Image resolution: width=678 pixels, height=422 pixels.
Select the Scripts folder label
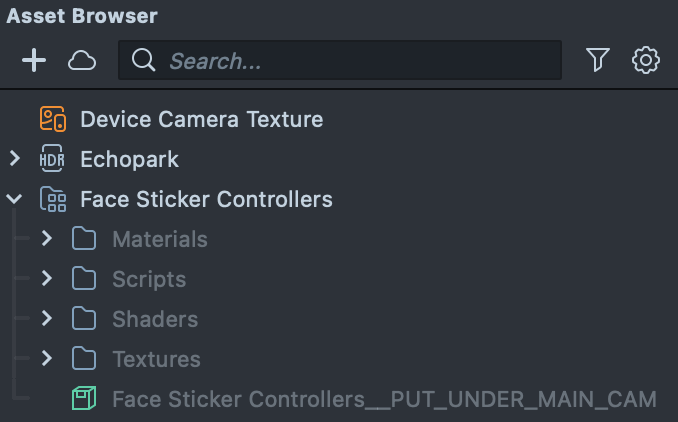[x=149, y=279]
